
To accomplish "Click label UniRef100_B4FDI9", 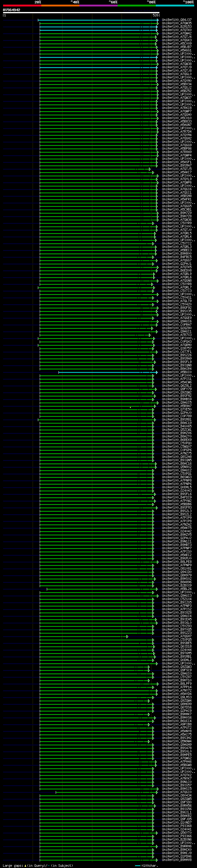I will (x=176, y=497).
